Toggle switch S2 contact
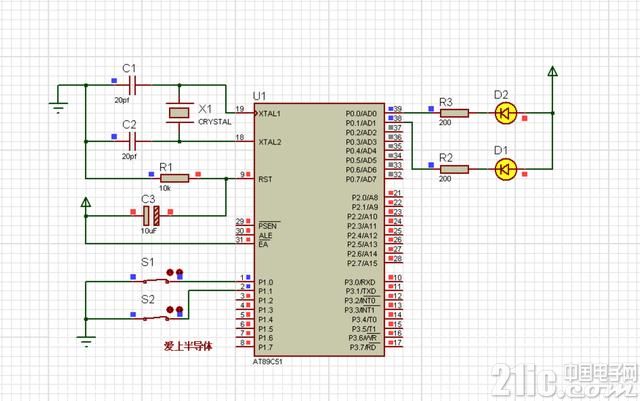The width and height of the screenshot is (640, 401). (156, 319)
